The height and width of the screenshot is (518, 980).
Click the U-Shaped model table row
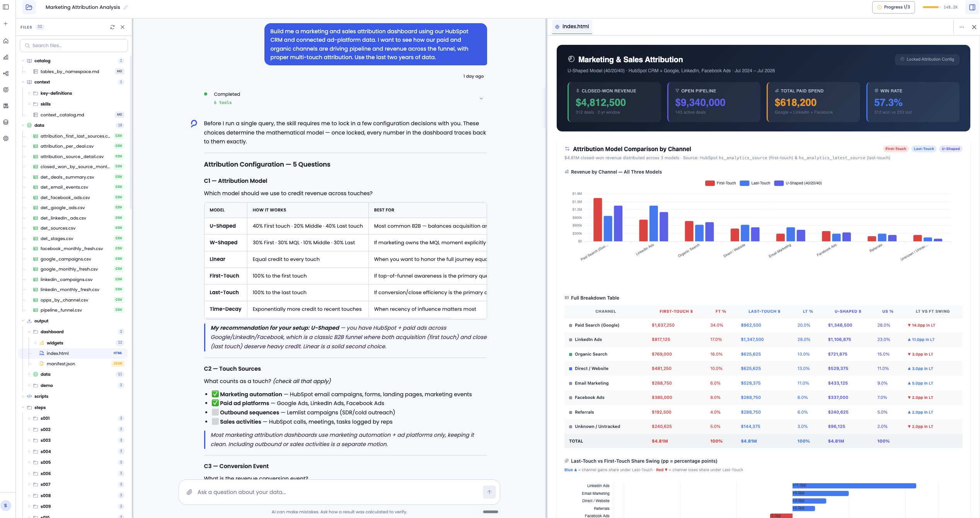[x=345, y=226]
